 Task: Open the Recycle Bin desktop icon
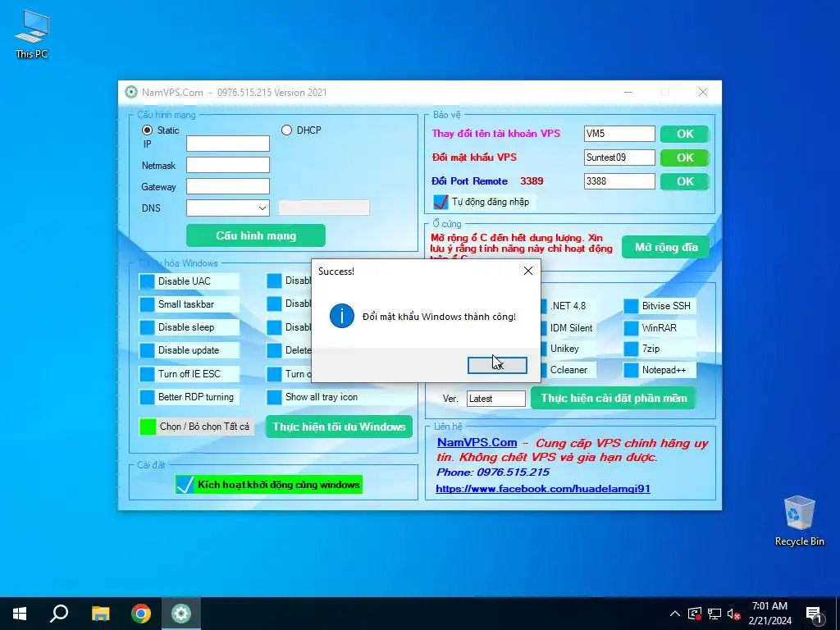point(799,521)
